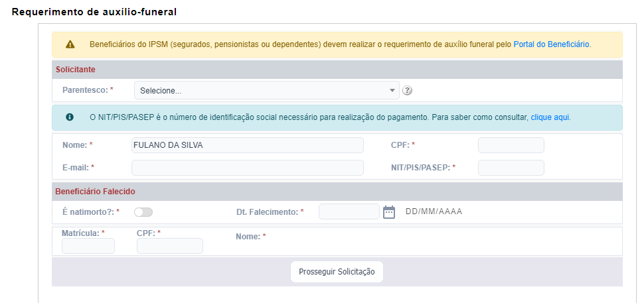Click the info circle icon in blue banner
Screen dimensions: 644x303
click(x=70, y=117)
